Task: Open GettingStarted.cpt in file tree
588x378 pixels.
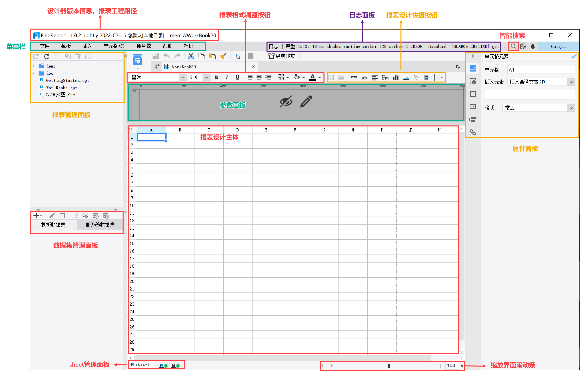Action: coord(67,80)
